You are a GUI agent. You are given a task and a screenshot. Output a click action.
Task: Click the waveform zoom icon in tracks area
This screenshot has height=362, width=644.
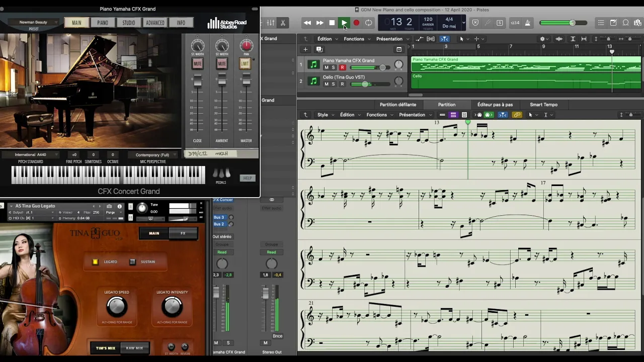pos(559,39)
